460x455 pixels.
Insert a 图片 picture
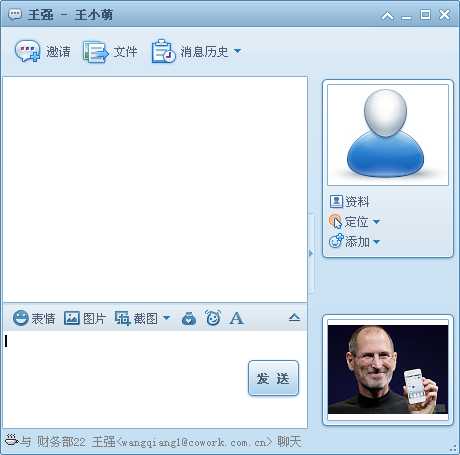[x=85, y=318]
